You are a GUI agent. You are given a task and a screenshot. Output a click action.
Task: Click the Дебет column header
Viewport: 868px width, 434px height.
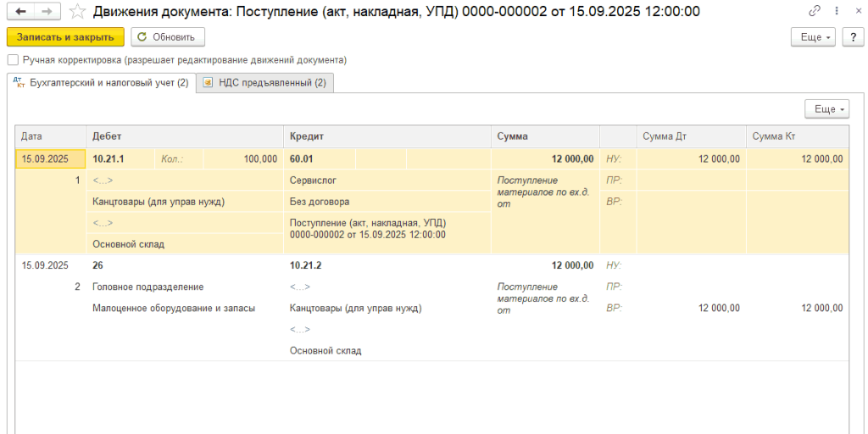[x=185, y=136]
